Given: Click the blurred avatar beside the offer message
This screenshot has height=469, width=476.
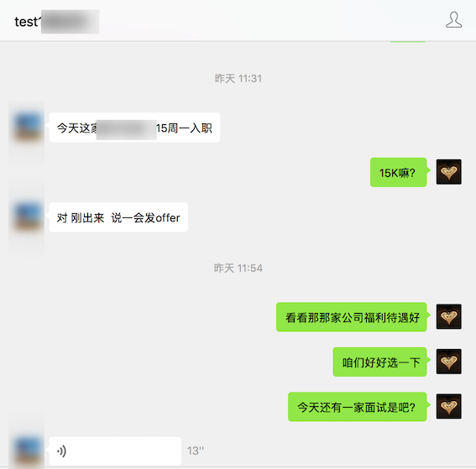Looking at the screenshot, I should point(28,217).
